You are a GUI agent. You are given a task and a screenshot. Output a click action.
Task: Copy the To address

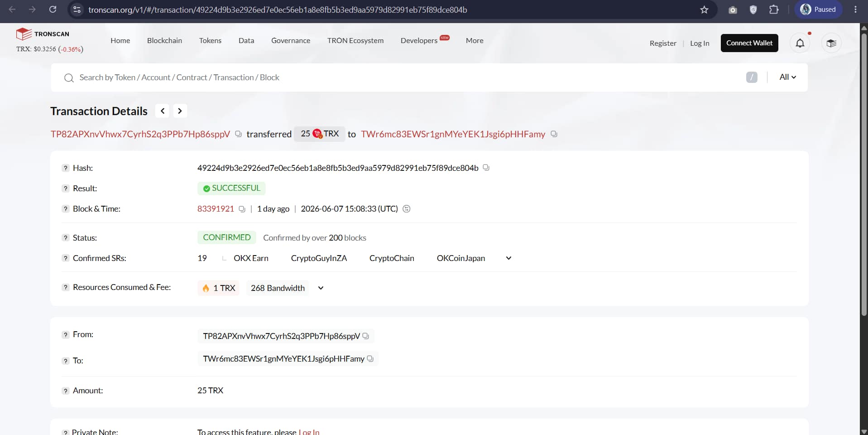(370, 358)
